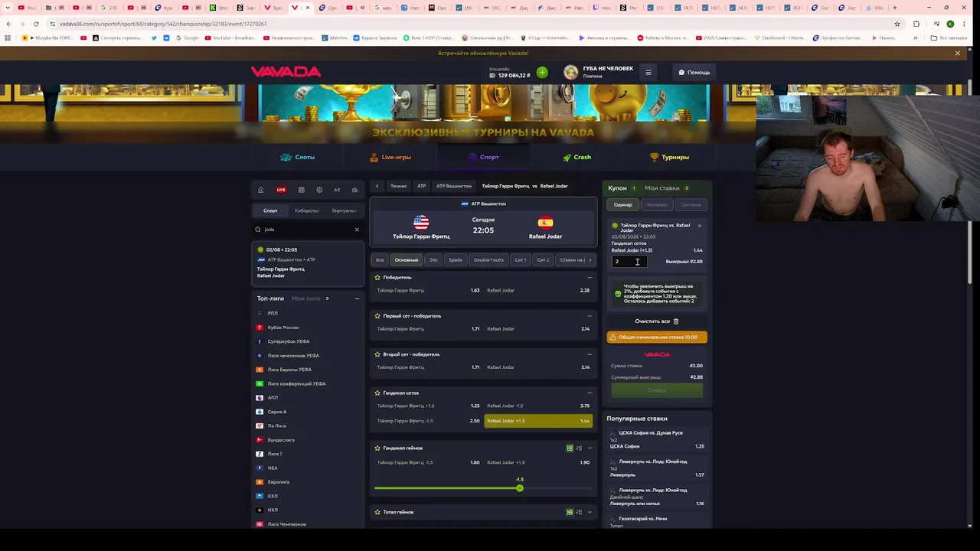Switch to the Киберспорт tab
The image size is (980, 551).
point(307,210)
